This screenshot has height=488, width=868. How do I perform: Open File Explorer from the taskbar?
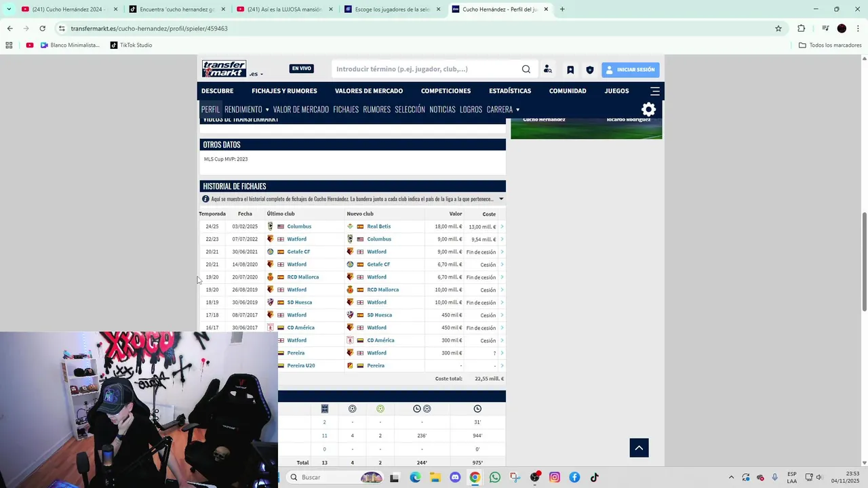point(435,477)
